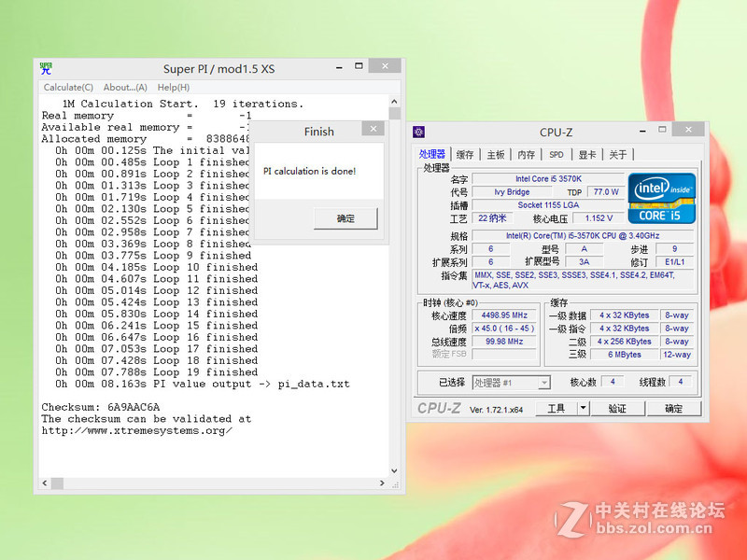Switch to the 内存 (Memory) tab
This screenshot has width=747, height=560.
528,154
